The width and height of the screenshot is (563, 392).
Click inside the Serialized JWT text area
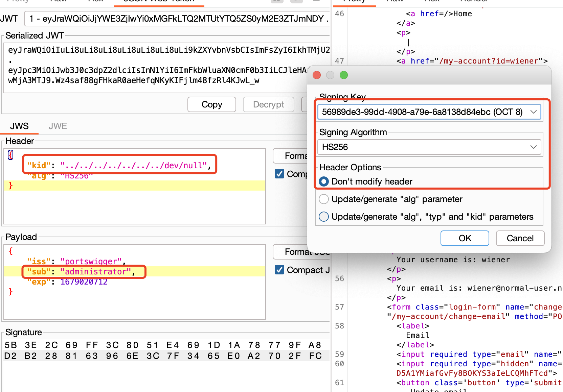pyautogui.click(x=156, y=68)
